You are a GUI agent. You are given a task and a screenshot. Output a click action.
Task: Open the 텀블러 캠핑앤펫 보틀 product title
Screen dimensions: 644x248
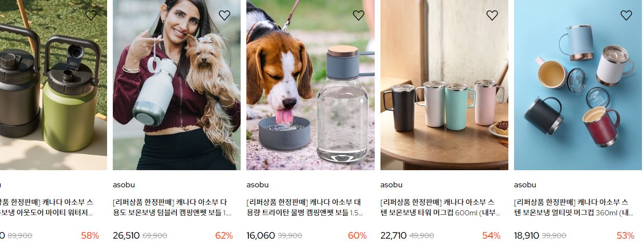172,208
